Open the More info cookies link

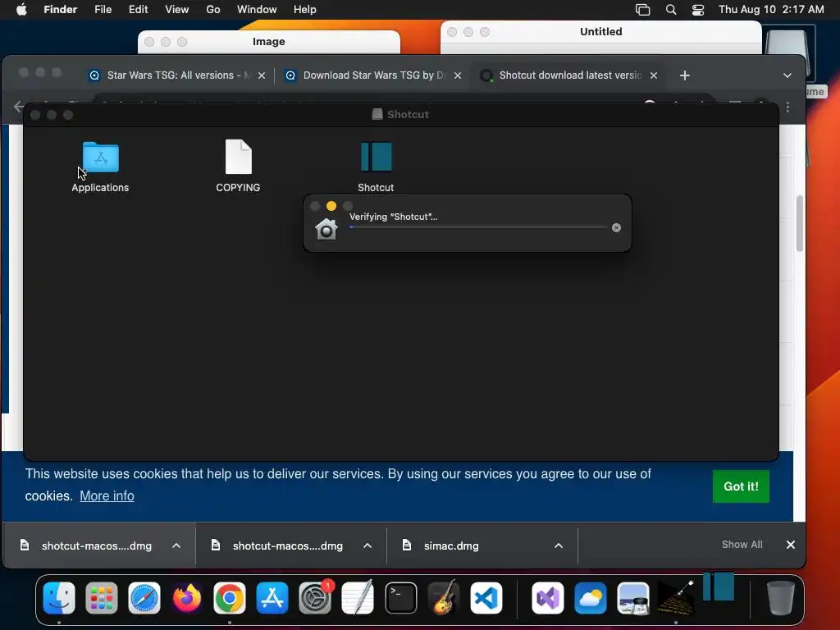coord(107,496)
